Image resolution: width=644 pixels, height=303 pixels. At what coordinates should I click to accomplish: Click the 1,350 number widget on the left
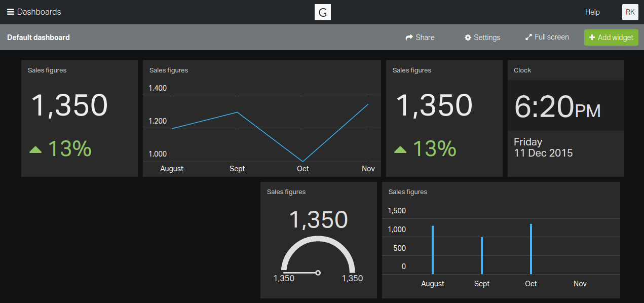pos(69,105)
